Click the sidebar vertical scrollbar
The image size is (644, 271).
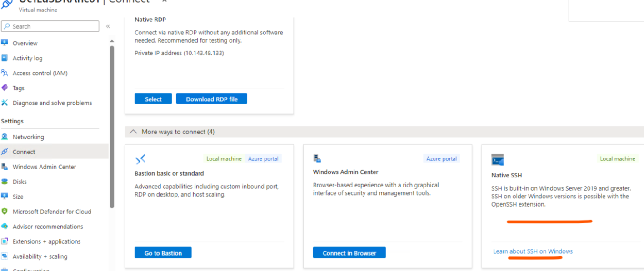112,127
